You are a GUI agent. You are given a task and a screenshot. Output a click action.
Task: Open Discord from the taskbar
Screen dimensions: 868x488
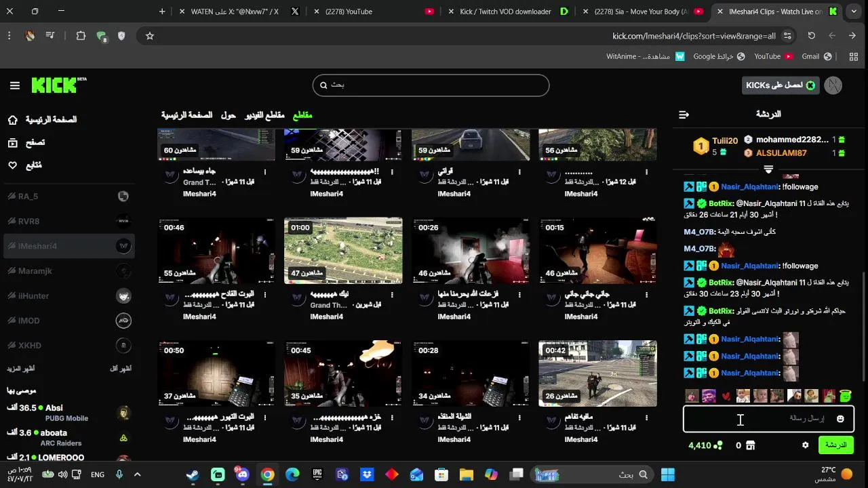point(242,474)
